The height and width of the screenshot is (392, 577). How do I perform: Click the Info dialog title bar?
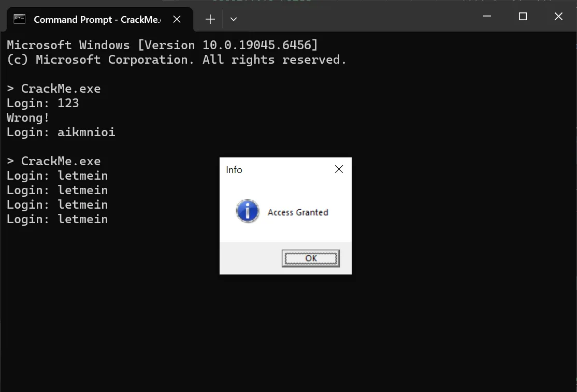pyautogui.click(x=275, y=169)
